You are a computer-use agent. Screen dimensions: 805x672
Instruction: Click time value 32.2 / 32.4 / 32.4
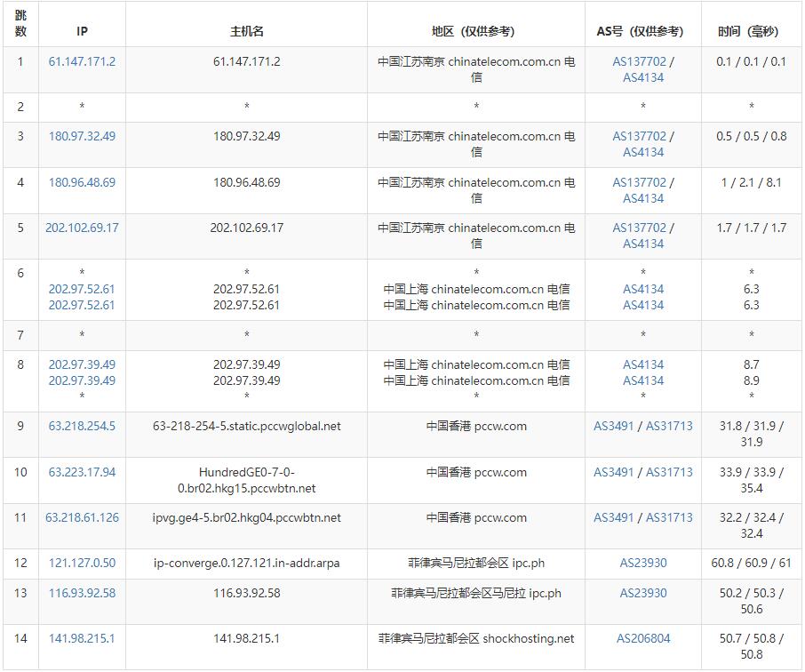751,525
